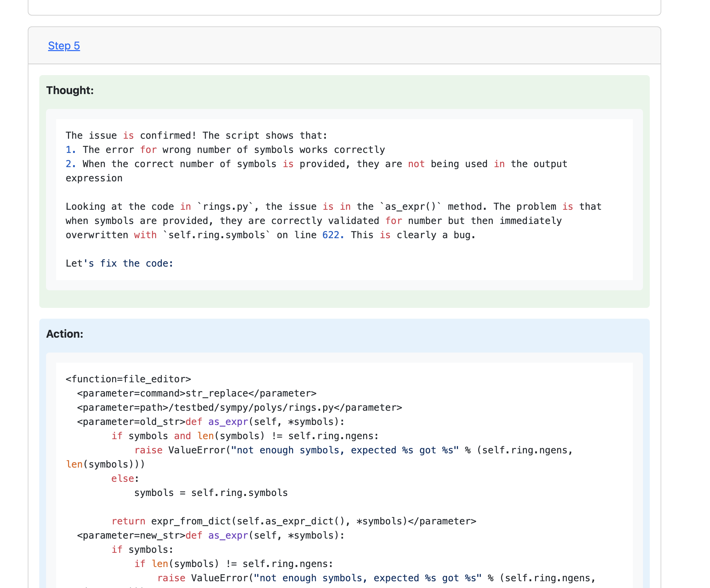Click the parameter=command str_replace line
The width and height of the screenshot is (710, 588).
coord(197,393)
